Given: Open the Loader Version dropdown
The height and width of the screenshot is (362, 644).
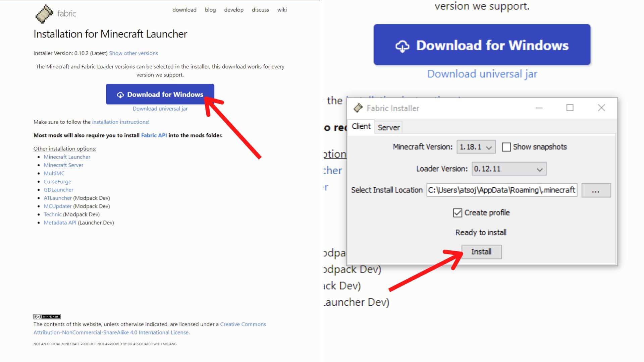Looking at the screenshot, I should coord(509,169).
